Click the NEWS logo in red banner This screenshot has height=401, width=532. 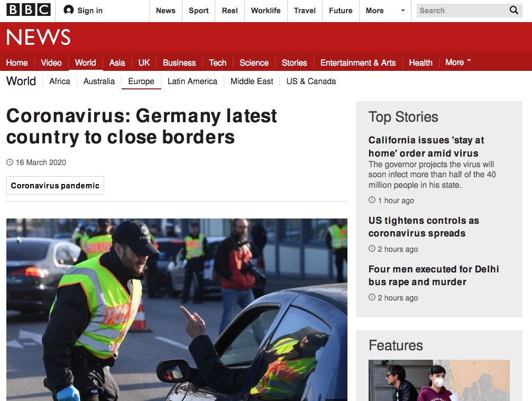coord(38,37)
